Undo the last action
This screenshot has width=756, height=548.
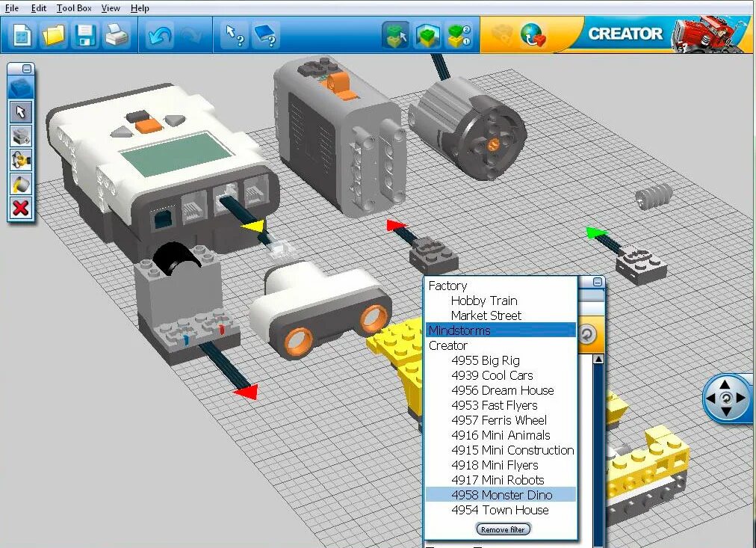(160, 34)
